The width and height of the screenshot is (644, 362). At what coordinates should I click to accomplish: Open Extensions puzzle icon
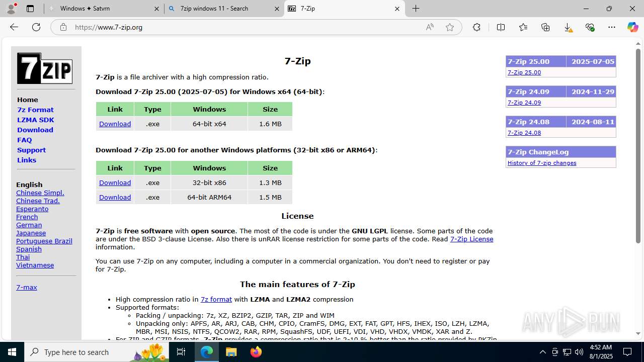pyautogui.click(x=476, y=27)
